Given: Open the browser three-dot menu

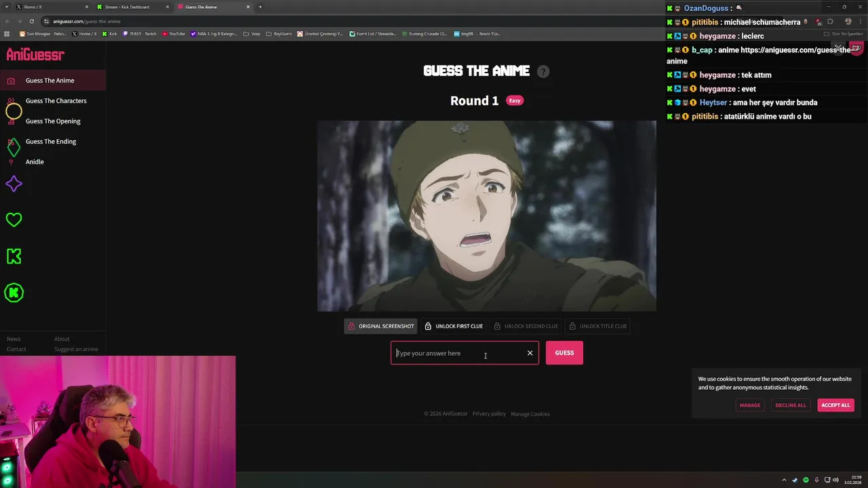Looking at the screenshot, I should (x=861, y=22).
